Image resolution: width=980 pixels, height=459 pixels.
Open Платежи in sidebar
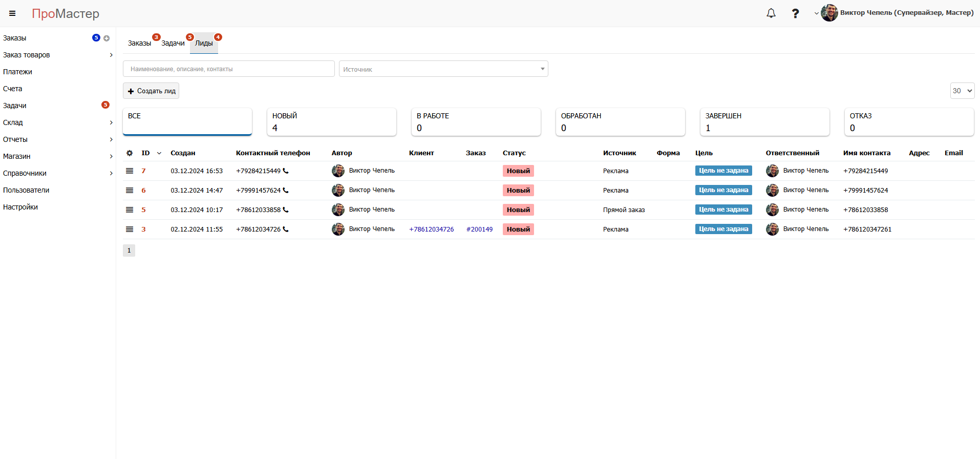pyautogui.click(x=17, y=72)
